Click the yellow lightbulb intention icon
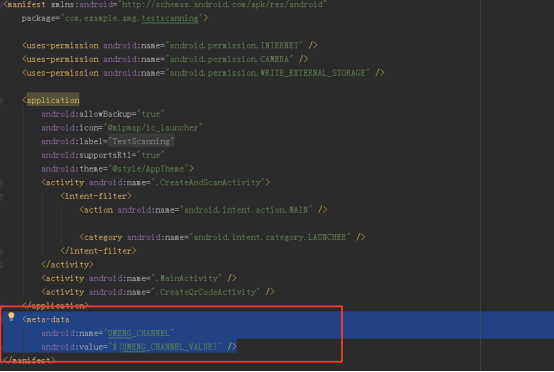554x372 pixels. [11, 317]
